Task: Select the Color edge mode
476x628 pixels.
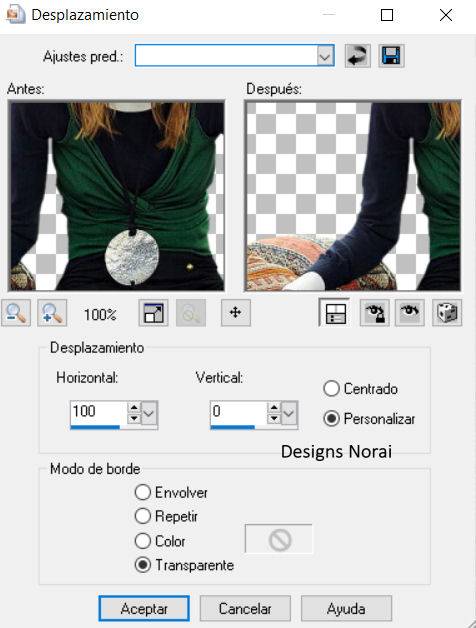Action: [x=160, y=541]
